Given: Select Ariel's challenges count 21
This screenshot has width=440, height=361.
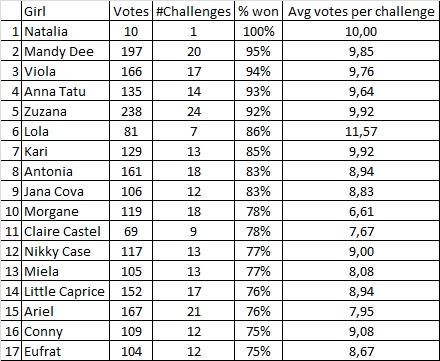Looking at the screenshot, I should click(193, 311).
